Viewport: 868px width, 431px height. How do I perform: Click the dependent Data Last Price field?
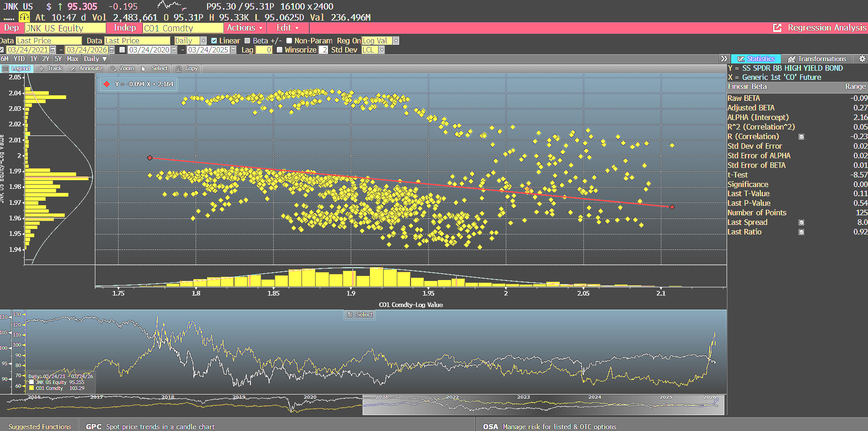pos(48,41)
